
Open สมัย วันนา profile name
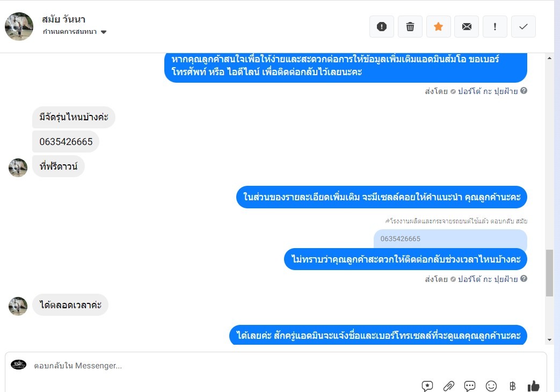(x=63, y=19)
